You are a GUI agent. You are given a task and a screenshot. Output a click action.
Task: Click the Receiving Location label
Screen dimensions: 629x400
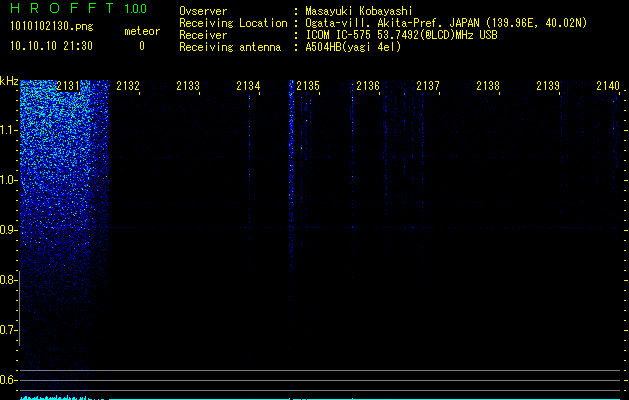[233, 23]
